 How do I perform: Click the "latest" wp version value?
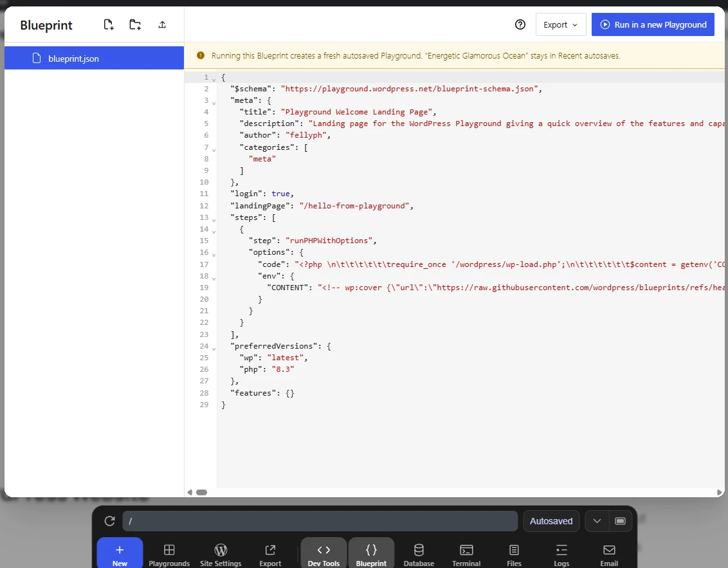[x=285, y=358]
